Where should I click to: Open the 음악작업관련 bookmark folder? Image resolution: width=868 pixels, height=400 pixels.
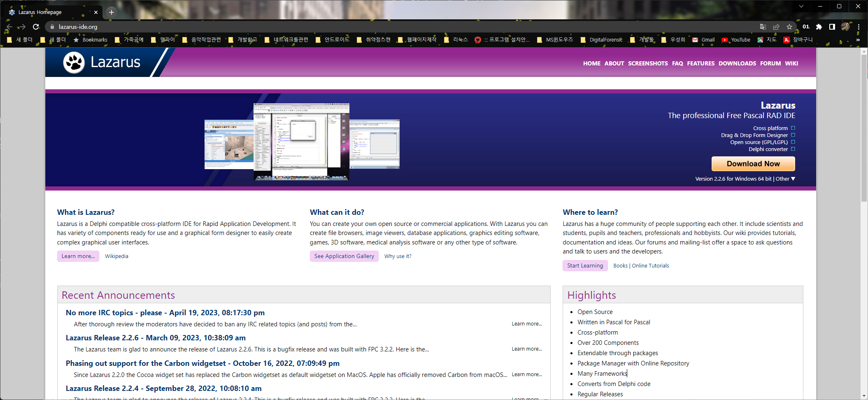point(202,40)
